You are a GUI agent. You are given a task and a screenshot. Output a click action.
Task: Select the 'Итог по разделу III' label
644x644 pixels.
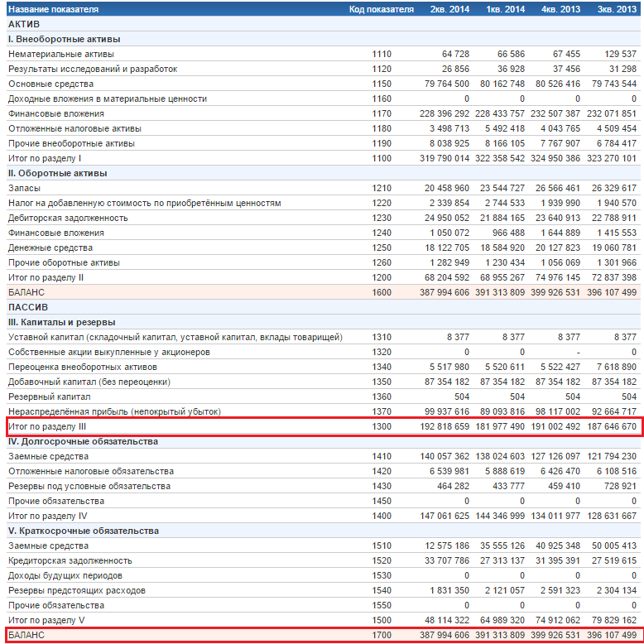pyautogui.click(x=47, y=427)
